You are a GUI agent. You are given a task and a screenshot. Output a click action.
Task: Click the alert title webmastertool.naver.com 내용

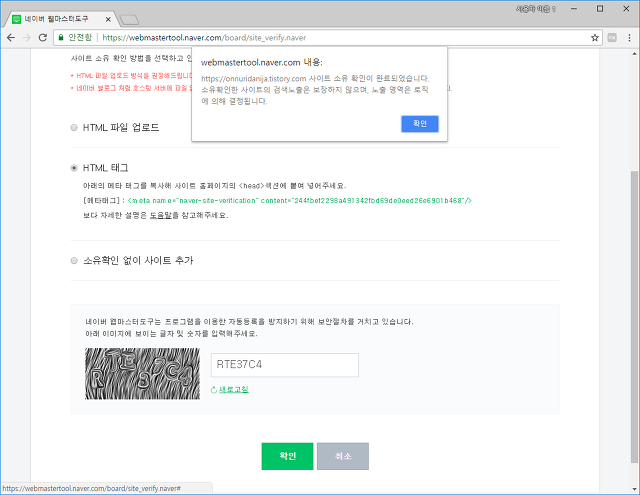[x=262, y=62]
